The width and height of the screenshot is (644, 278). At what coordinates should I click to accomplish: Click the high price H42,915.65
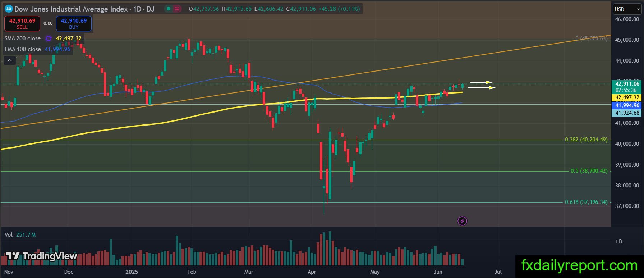236,9
